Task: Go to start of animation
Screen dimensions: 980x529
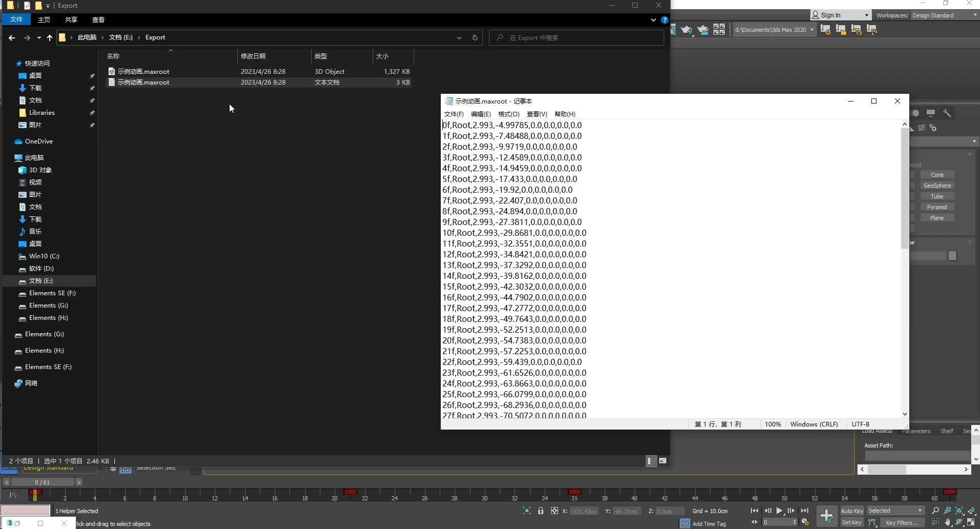Action: point(754,511)
